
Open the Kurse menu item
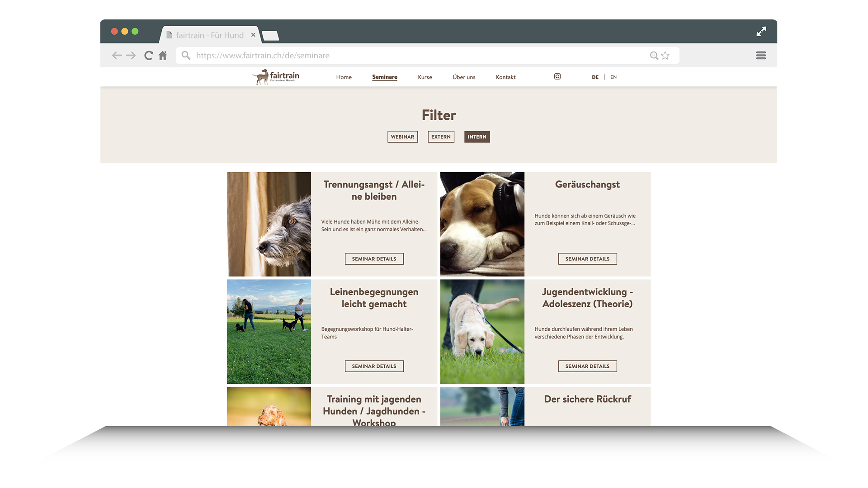click(x=425, y=77)
